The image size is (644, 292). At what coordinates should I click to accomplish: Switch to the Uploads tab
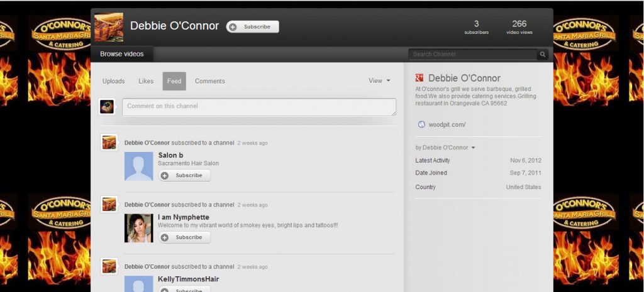tap(113, 81)
